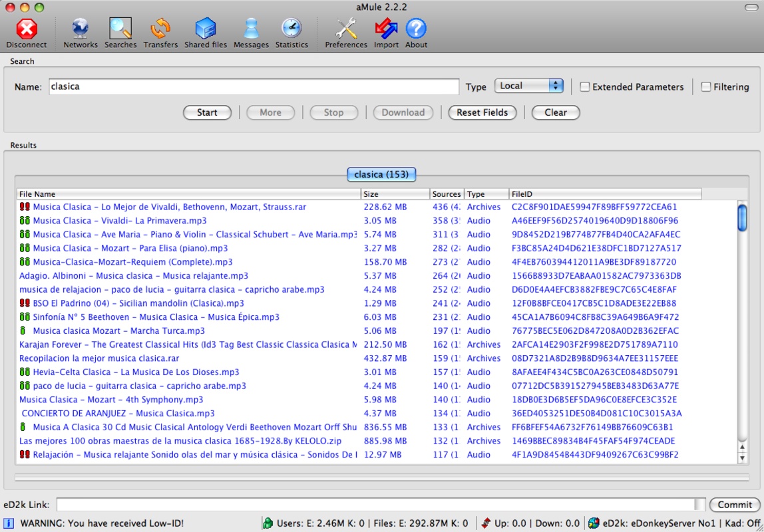Screen dimensions: 764x532
Task: Enable Extended Parameters
Action: [584, 86]
